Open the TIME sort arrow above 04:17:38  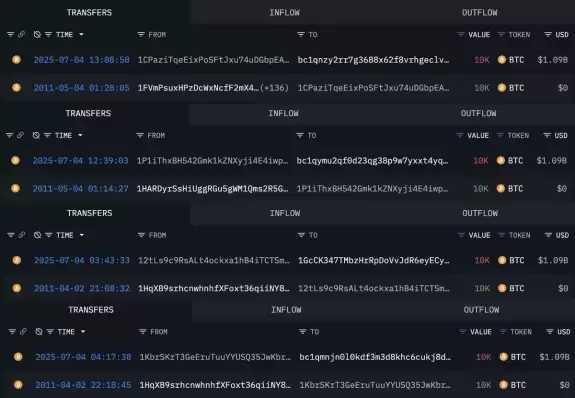tap(83, 332)
